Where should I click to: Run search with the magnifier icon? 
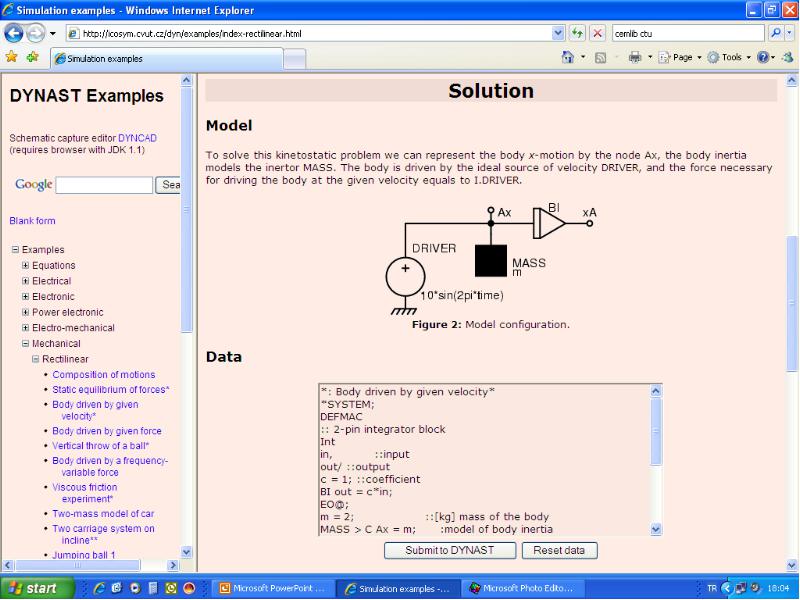tap(775, 34)
